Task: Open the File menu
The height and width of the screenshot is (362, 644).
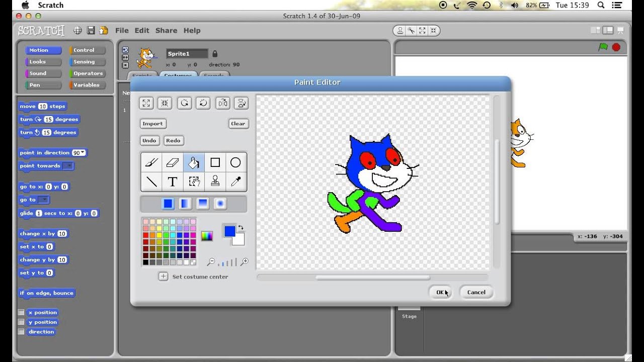Action: [122, 31]
